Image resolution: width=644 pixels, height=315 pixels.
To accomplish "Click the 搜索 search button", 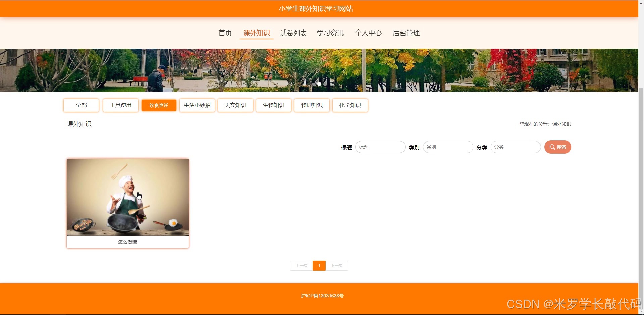I will 557,147.
